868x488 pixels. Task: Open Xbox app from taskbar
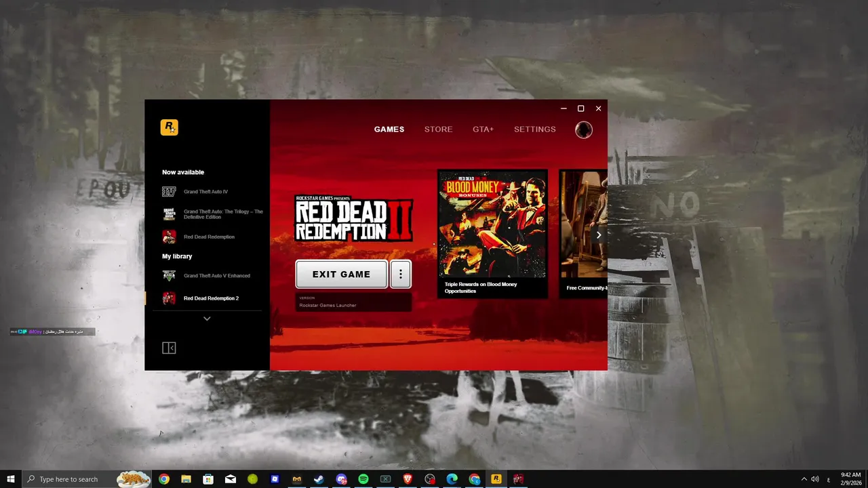click(385, 479)
